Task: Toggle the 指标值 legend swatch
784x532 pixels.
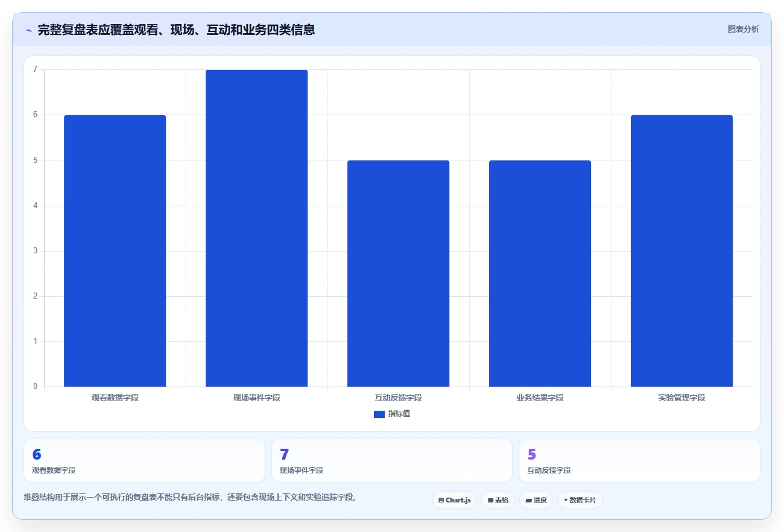Action: pyautogui.click(x=379, y=414)
